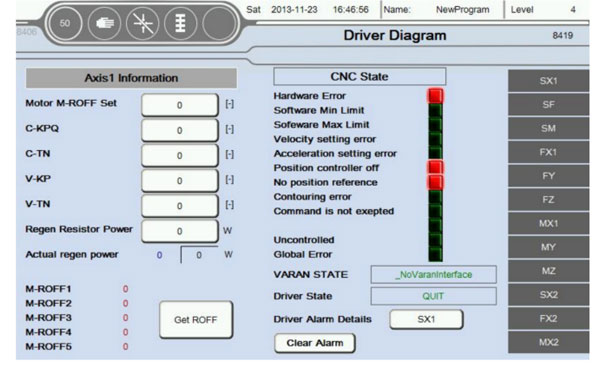
Task: Click the Clear Alarm button
Action: click(315, 343)
